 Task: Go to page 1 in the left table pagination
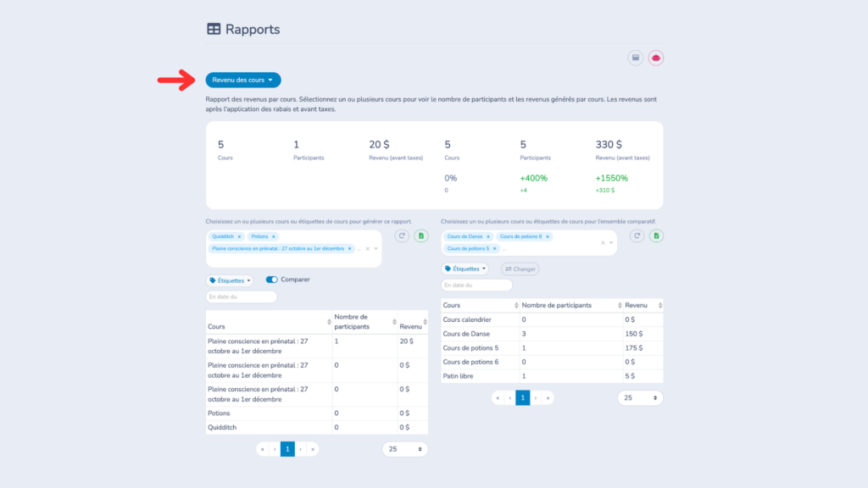coord(287,449)
